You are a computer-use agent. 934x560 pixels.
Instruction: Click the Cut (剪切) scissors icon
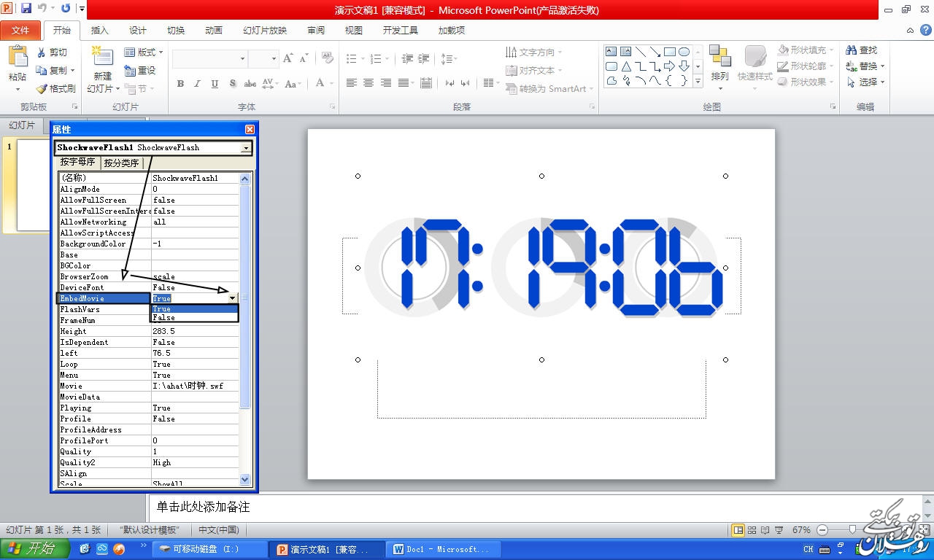tap(42, 52)
